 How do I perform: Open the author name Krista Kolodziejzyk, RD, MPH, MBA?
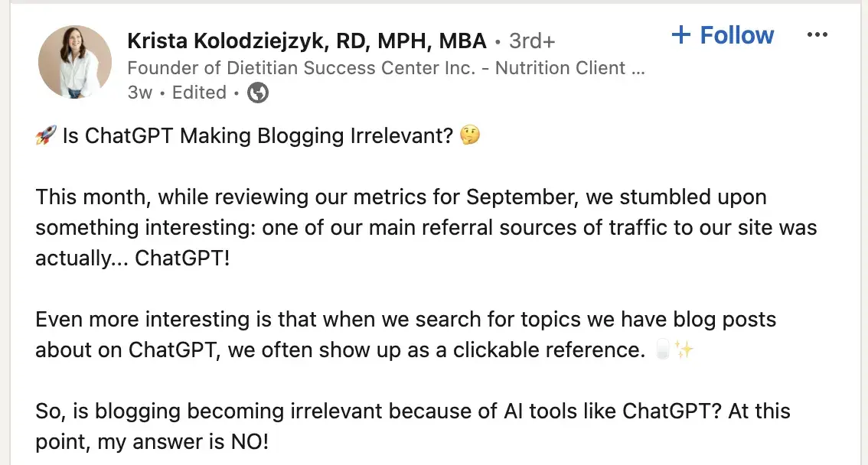[x=306, y=41]
